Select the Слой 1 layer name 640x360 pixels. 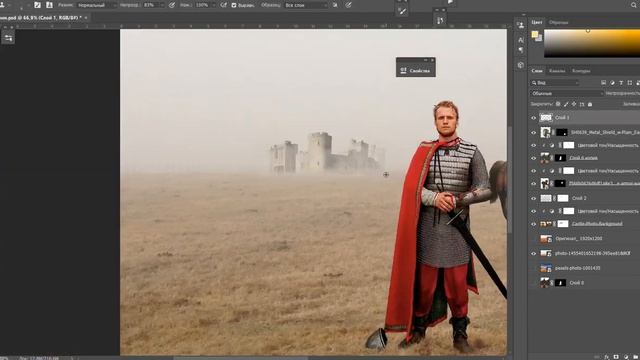tap(562, 118)
